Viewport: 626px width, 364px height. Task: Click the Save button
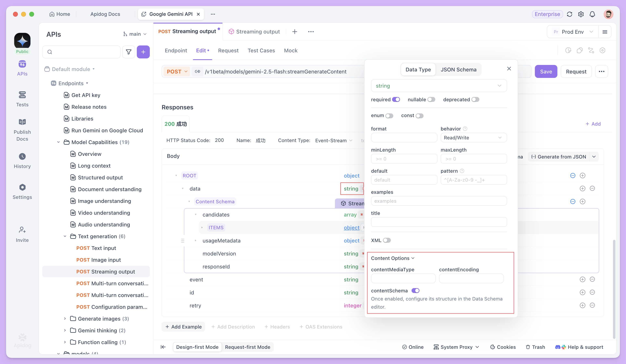pyautogui.click(x=546, y=71)
